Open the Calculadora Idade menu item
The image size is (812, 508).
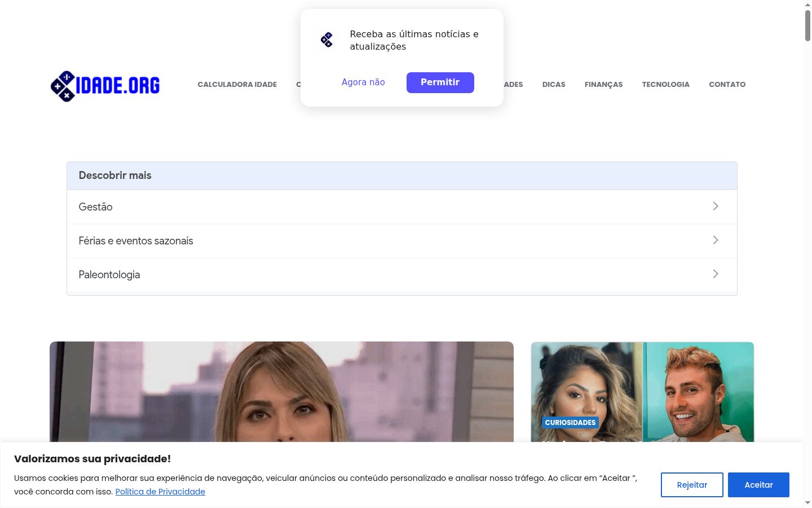point(237,84)
